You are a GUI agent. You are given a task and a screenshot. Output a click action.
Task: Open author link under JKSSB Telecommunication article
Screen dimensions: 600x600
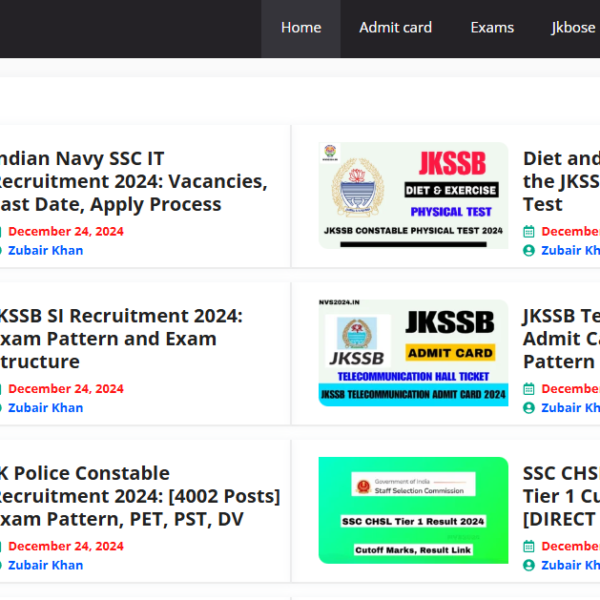coord(571,408)
